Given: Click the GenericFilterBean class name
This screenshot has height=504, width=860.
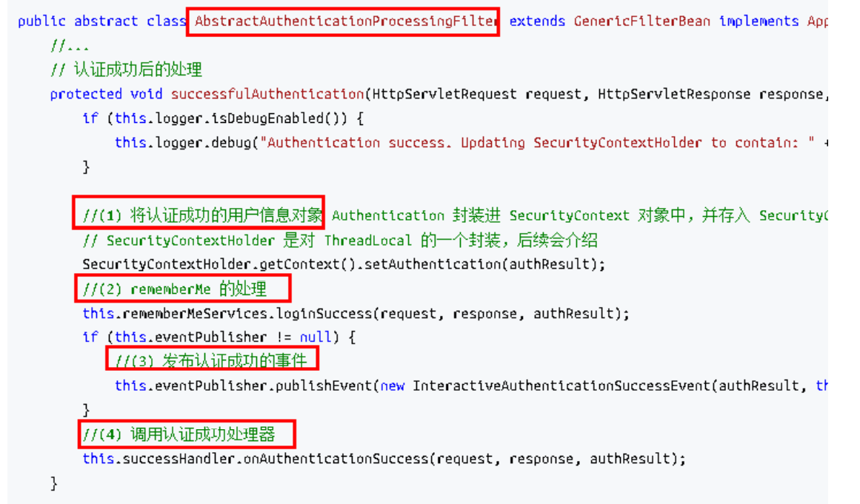Looking at the screenshot, I should pos(641,21).
